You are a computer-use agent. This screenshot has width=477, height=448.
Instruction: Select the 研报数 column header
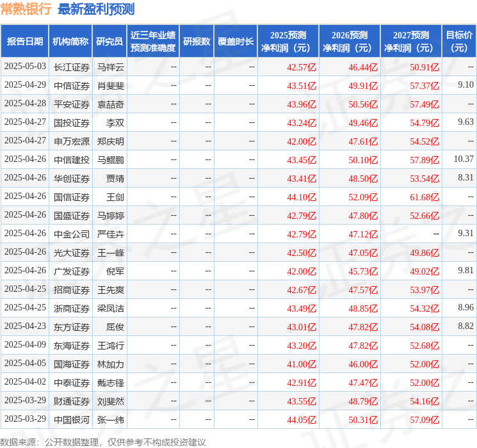(x=196, y=42)
